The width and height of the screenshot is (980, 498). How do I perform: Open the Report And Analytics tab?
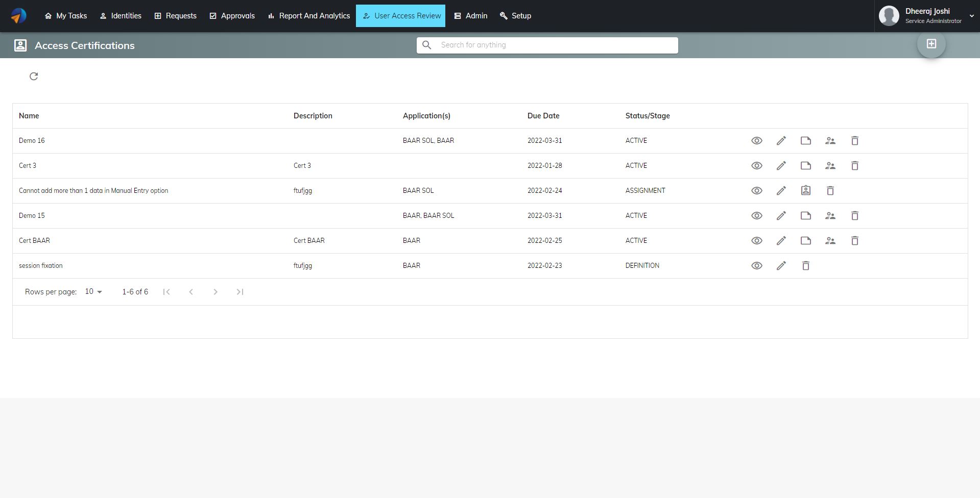(x=308, y=16)
